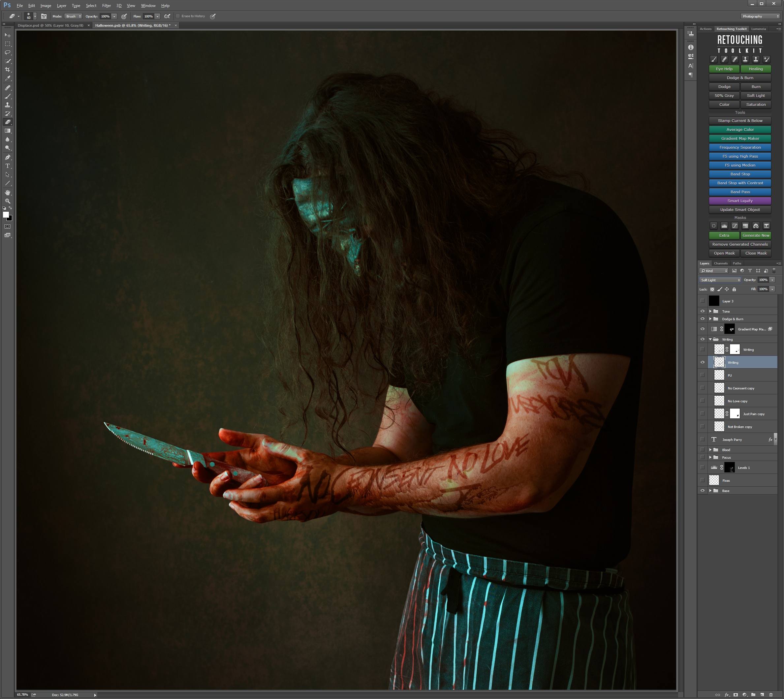Image resolution: width=784 pixels, height=699 pixels.
Task: Select the Crop tool
Action: pos(8,70)
